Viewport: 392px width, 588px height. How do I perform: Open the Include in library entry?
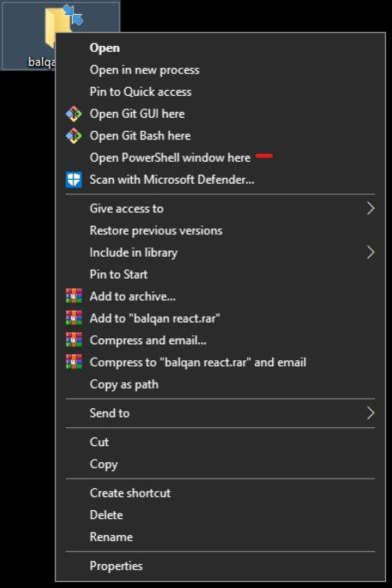tap(220, 252)
